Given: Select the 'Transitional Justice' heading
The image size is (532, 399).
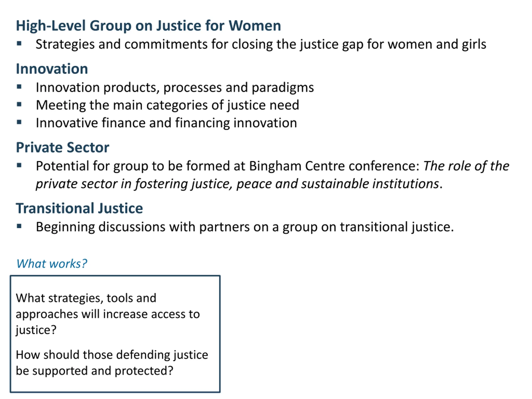Looking at the screenshot, I should pos(79,208).
